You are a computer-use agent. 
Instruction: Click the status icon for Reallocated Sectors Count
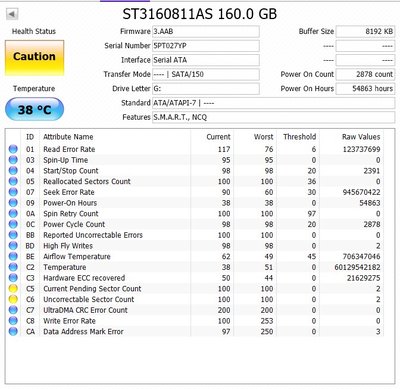coord(13,181)
